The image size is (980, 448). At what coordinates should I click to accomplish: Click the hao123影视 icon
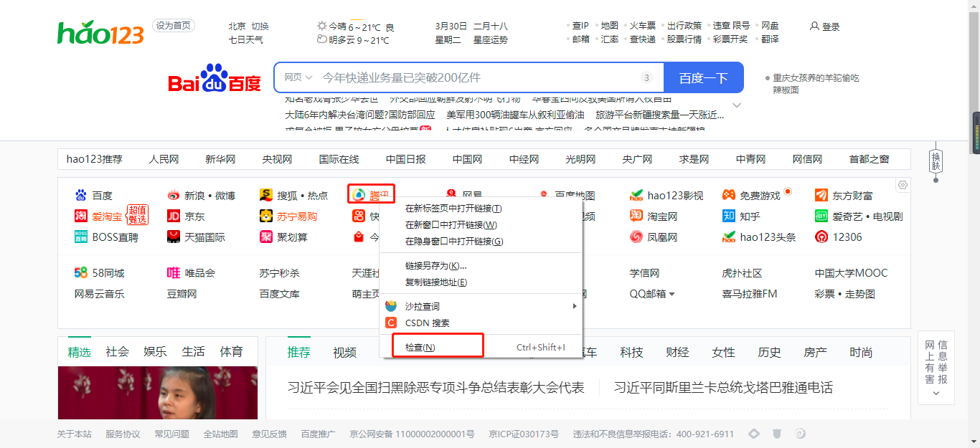point(636,195)
